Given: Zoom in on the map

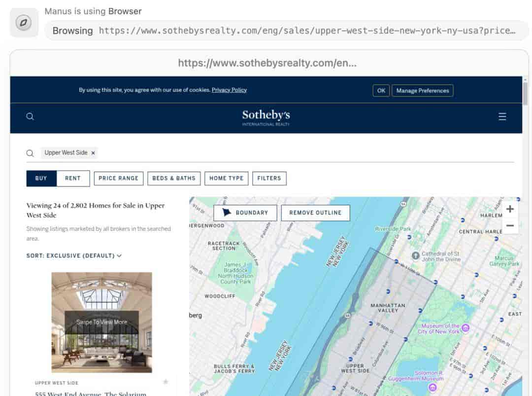Looking at the screenshot, I should tap(510, 209).
